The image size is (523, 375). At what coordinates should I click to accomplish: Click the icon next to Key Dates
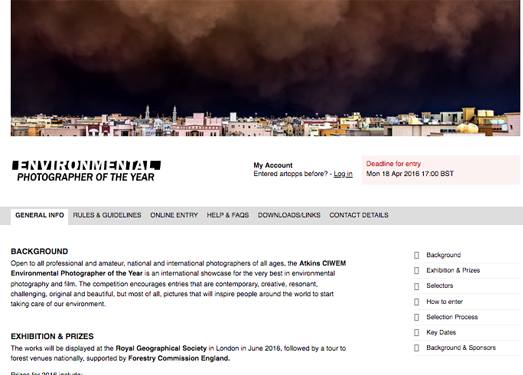[417, 333]
